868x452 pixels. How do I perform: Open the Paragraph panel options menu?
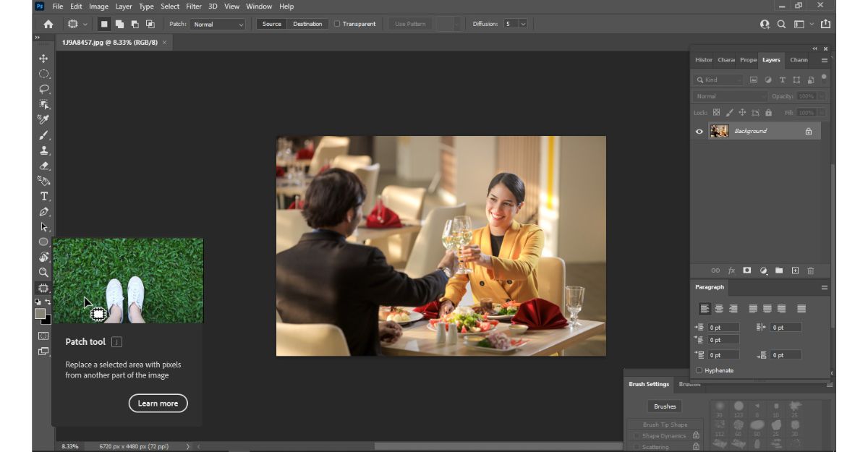[x=824, y=287]
